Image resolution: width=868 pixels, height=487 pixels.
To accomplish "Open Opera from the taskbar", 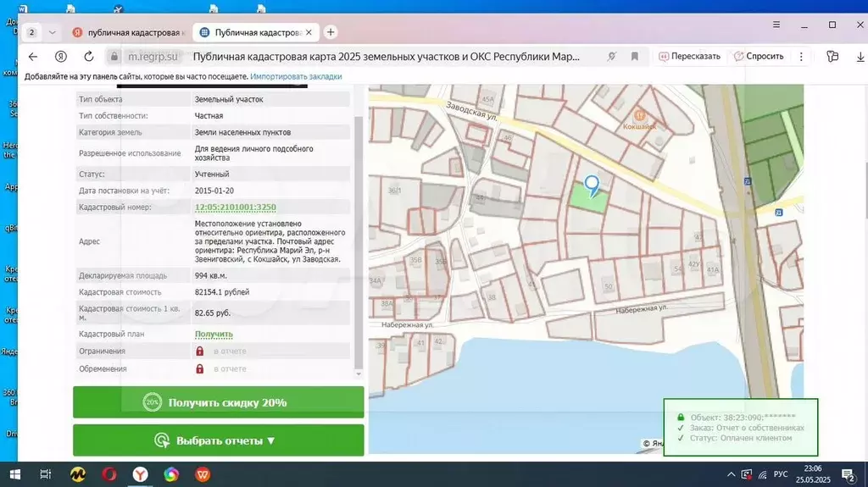I will (109, 474).
